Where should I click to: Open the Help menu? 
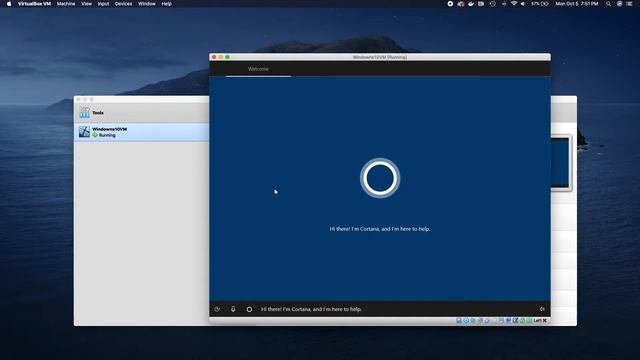coord(167,4)
